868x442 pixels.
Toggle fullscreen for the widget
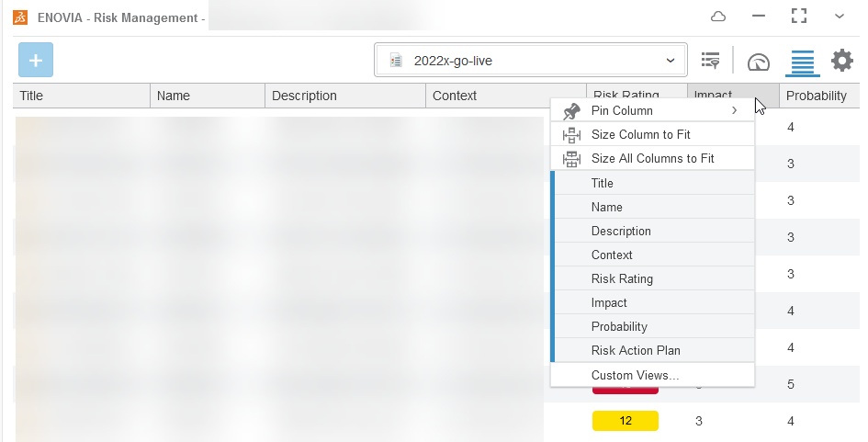pyautogui.click(x=799, y=16)
